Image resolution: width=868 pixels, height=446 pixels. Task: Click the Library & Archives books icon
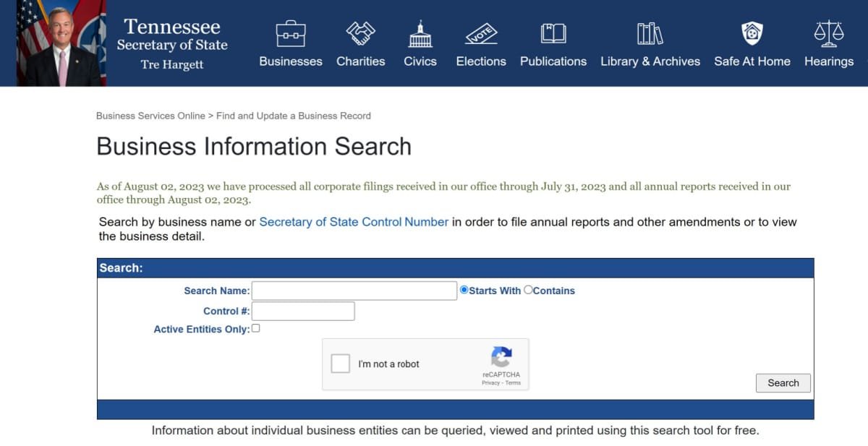(x=650, y=33)
